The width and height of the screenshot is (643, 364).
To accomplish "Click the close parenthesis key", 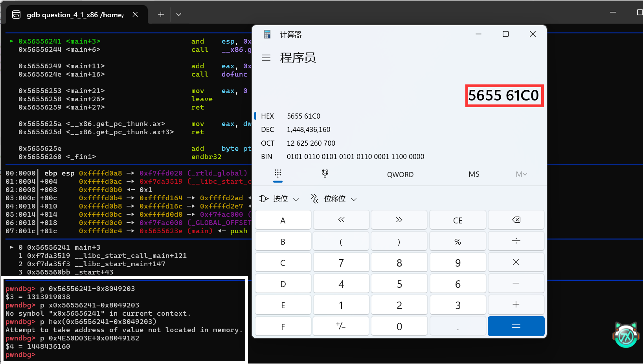I will 399,241.
